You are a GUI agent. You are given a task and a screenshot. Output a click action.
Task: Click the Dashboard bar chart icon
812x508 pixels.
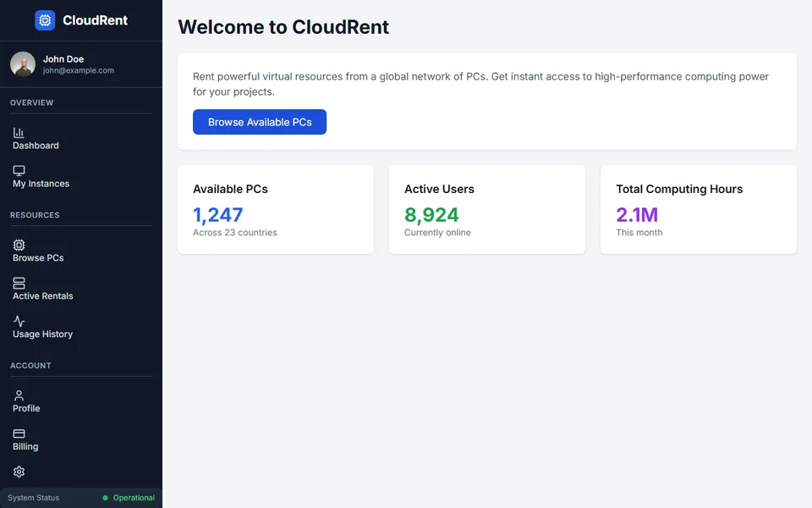[x=19, y=133]
